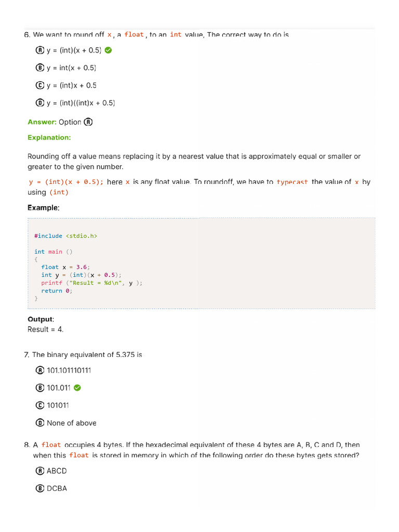The width and height of the screenshot is (399, 532).
Task: Select option A '101.101110111' for question 7
Action: click(40, 370)
